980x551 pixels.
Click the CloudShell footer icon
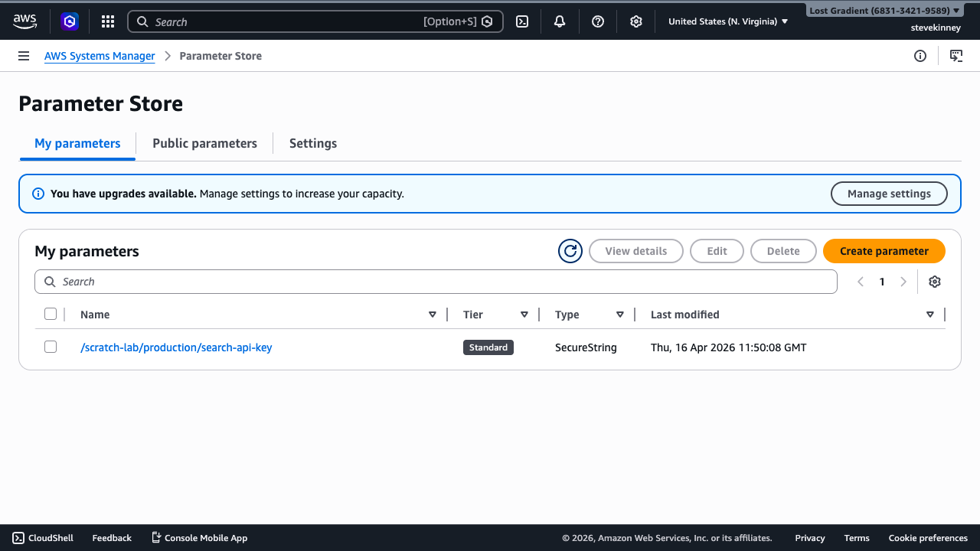[18, 538]
